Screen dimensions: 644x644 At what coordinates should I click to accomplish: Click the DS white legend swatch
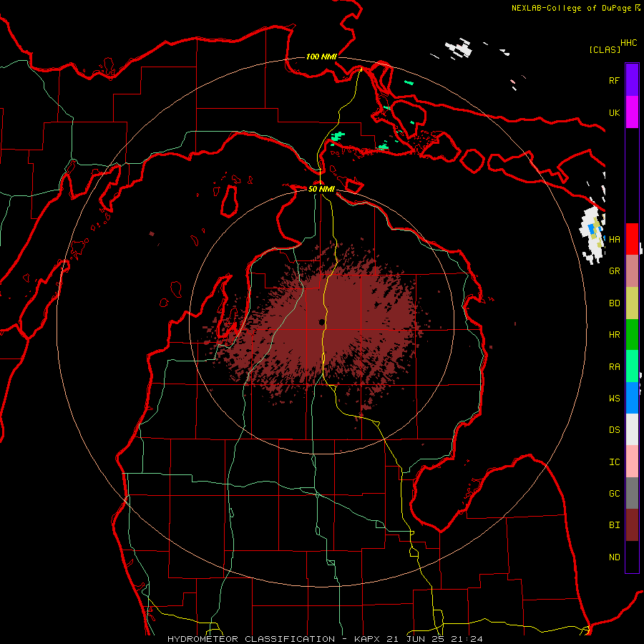(632, 429)
